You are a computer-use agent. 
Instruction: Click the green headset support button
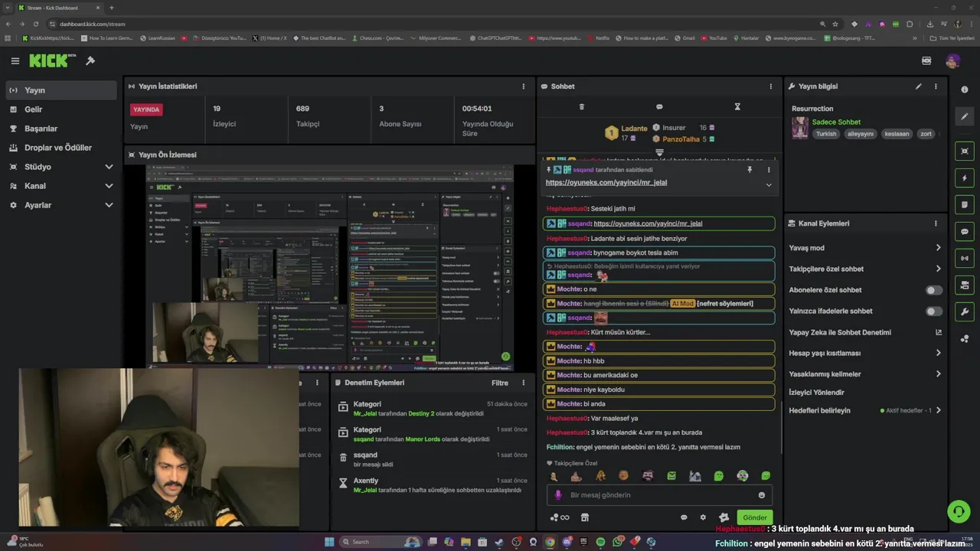click(958, 510)
